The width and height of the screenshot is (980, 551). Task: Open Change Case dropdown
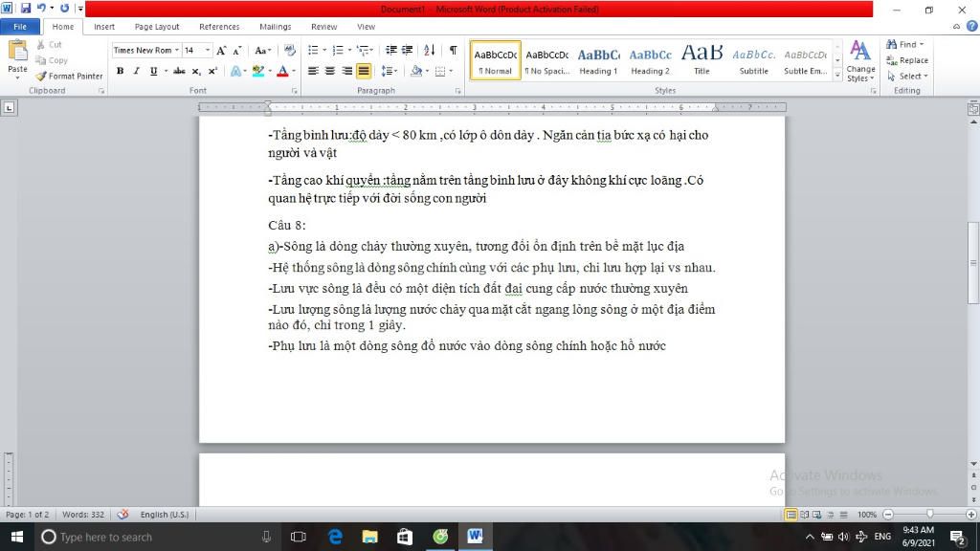(x=263, y=50)
